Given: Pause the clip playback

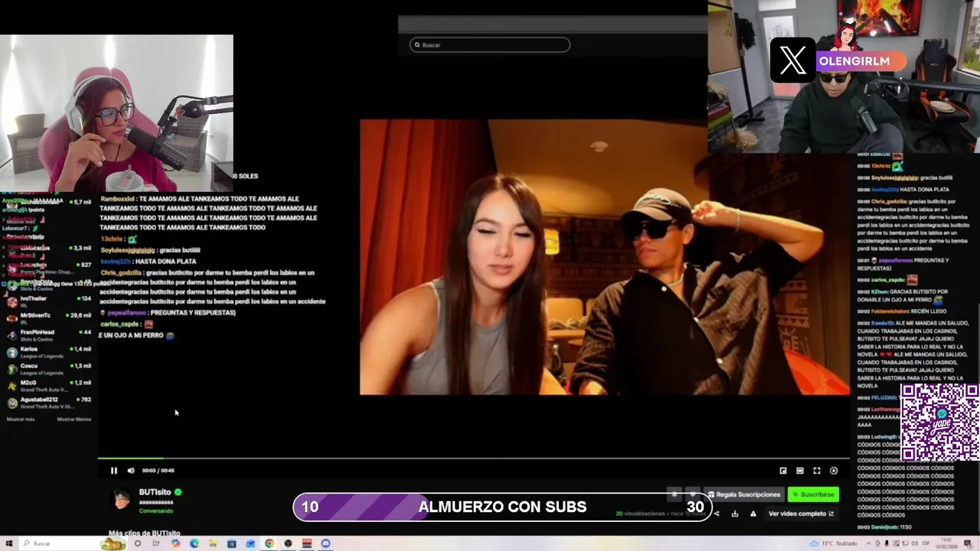Looking at the screenshot, I should click(x=114, y=471).
